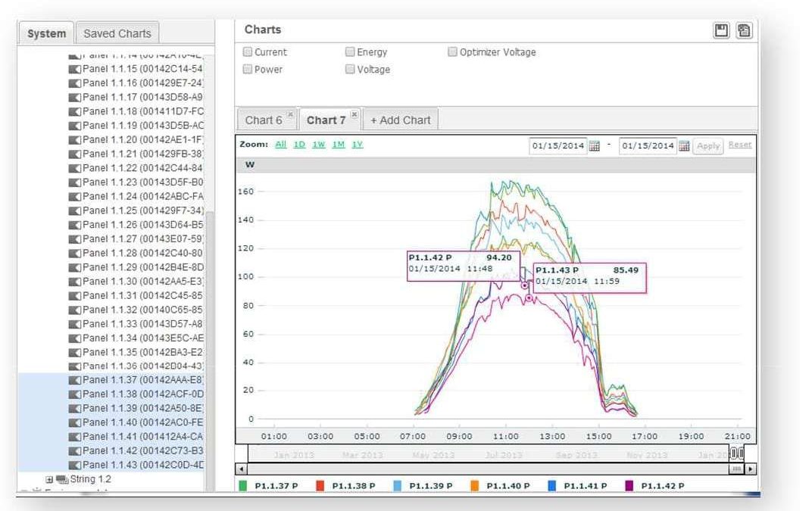Viewport: 812px width, 511px height.
Task: Zoom chart to 1D
Action: click(299, 145)
